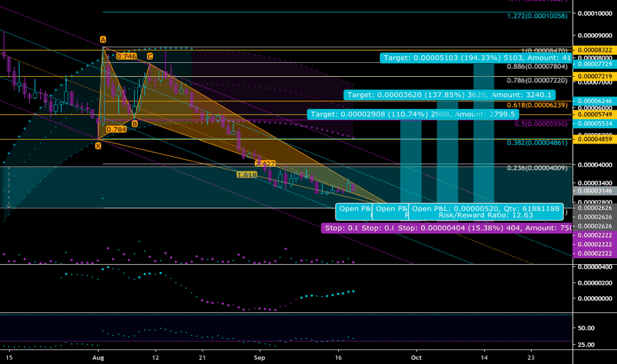
Task: Click the yellow 0.00005749 price tag
Action: tap(595, 114)
